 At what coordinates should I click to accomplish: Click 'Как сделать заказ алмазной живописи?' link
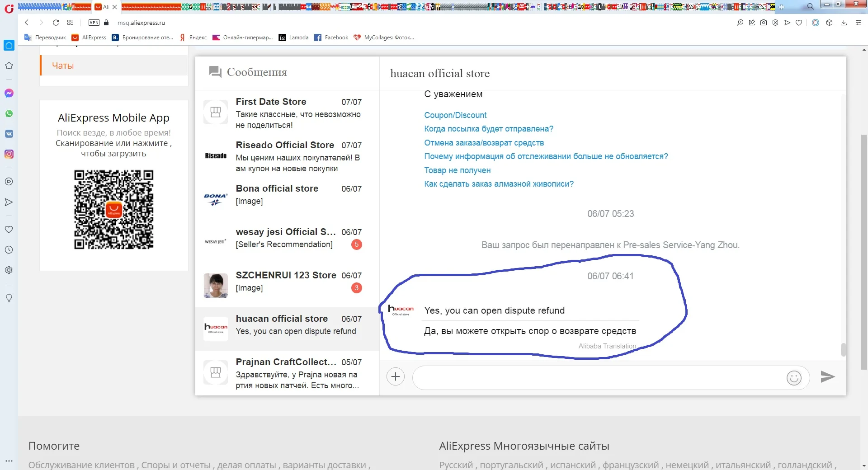click(x=499, y=184)
